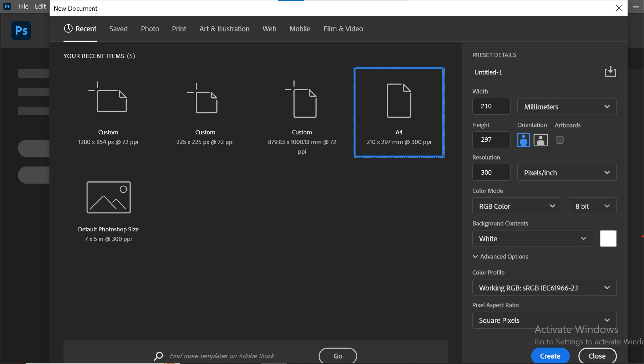Switch to the Mobile tab
Viewport: 644px width, 364px height.
pos(300,29)
